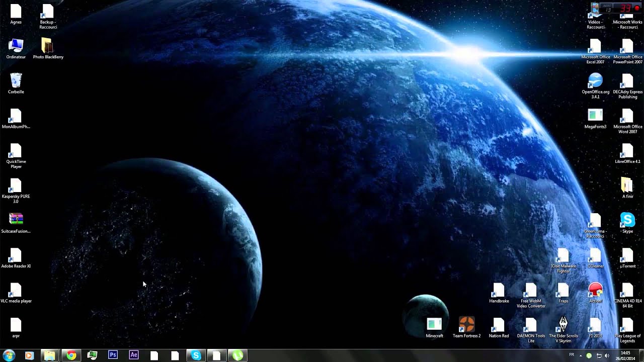Select the Handbrake desktop shortcut
This screenshot has width=644, height=362.
(x=499, y=293)
